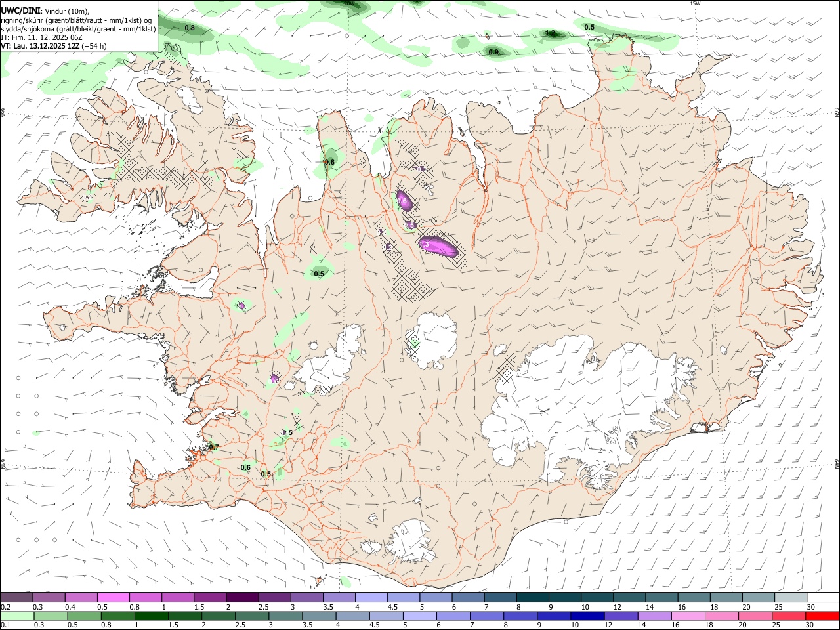
Task: Pick the upper legend swatch starting at 3.5
Action: point(339,597)
